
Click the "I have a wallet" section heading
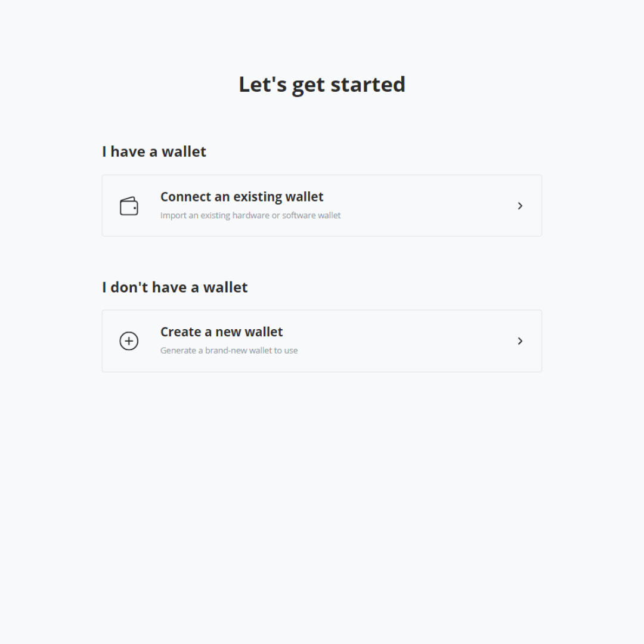coord(154,151)
